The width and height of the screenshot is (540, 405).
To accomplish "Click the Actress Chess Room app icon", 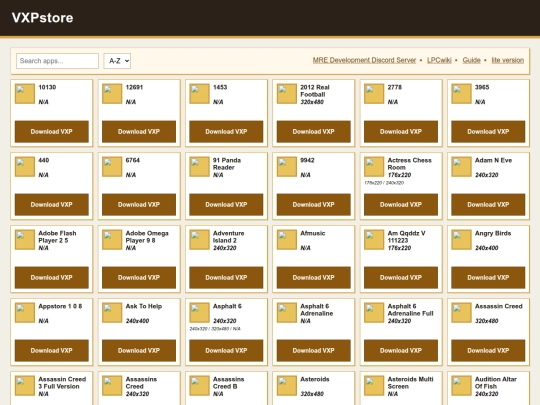I will pos(374,167).
